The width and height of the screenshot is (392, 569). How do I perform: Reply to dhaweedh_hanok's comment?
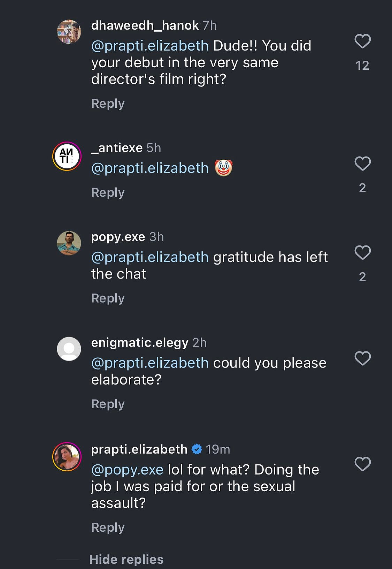[108, 104]
